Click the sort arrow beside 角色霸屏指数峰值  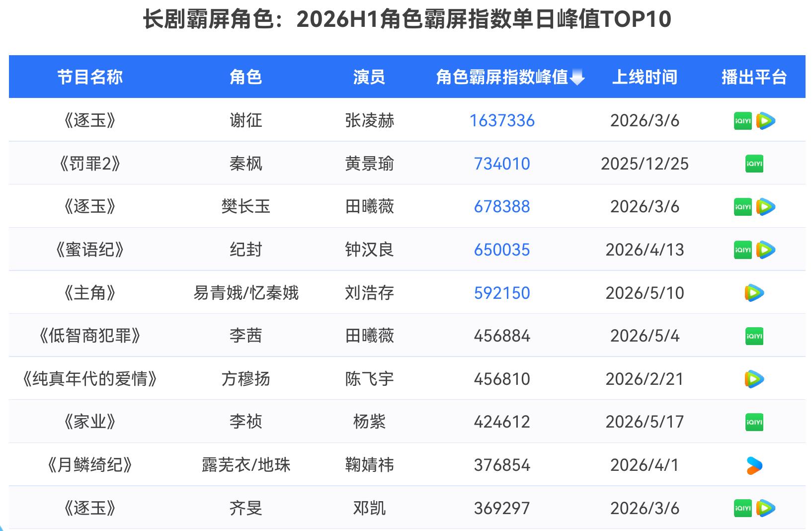[x=577, y=78]
